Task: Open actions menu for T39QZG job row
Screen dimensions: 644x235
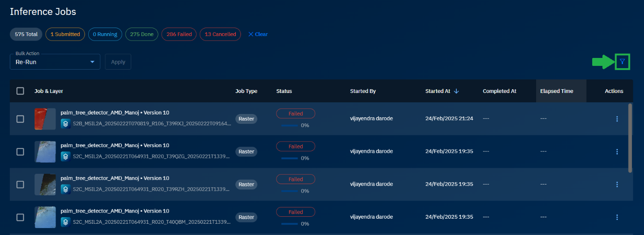Action: (617, 152)
